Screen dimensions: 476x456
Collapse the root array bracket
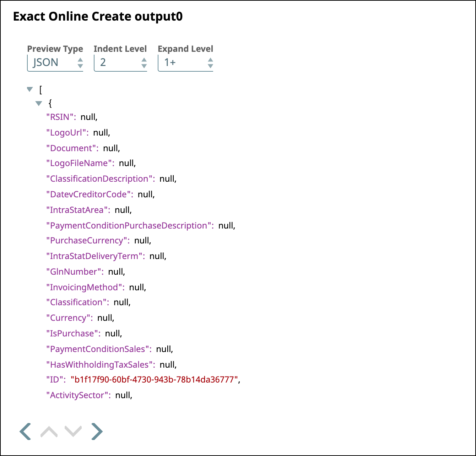[30, 89]
